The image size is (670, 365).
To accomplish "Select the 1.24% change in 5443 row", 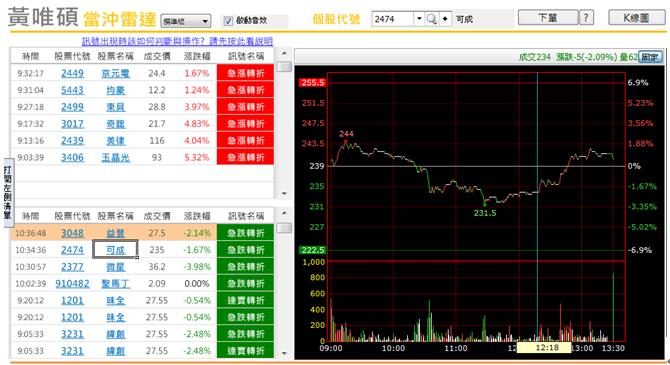I will coord(197,90).
